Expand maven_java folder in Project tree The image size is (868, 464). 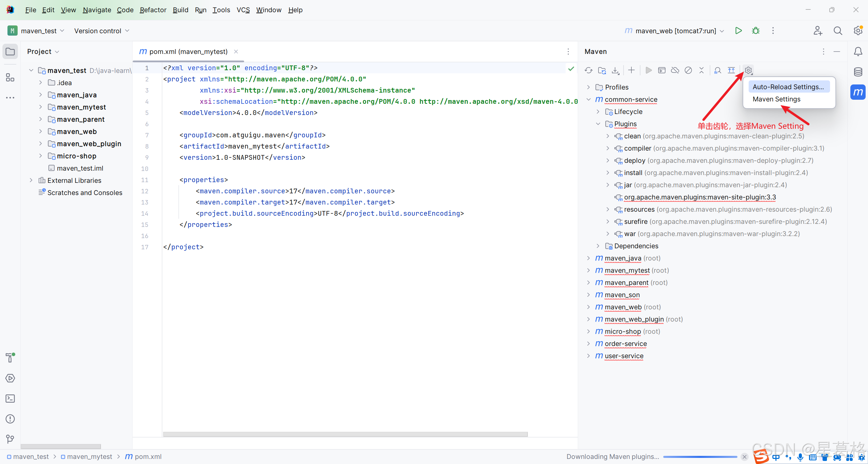click(40, 95)
